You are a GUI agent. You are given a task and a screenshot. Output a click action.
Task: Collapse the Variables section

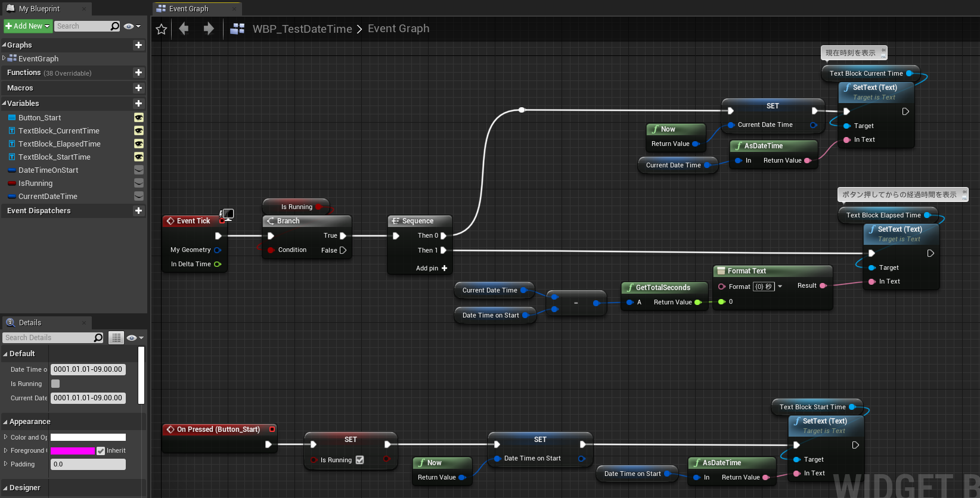point(5,104)
